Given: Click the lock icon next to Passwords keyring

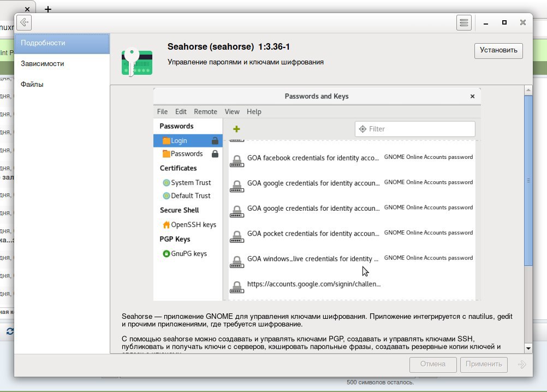Looking at the screenshot, I should 215,154.
